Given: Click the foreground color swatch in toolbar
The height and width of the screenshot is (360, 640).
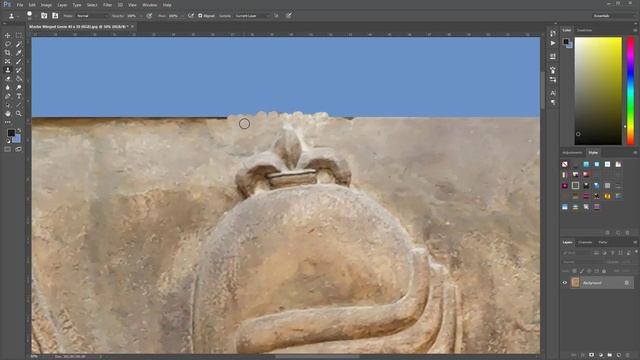Looking at the screenshot, I should coord(11,133).
